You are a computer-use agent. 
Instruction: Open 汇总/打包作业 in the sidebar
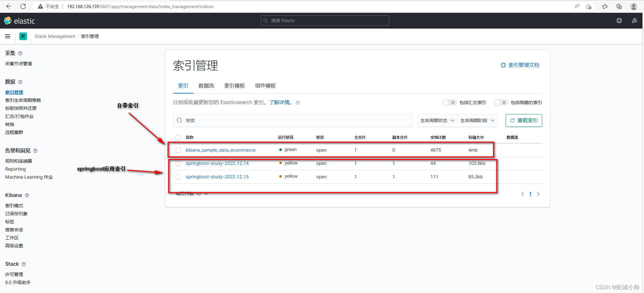19,117
